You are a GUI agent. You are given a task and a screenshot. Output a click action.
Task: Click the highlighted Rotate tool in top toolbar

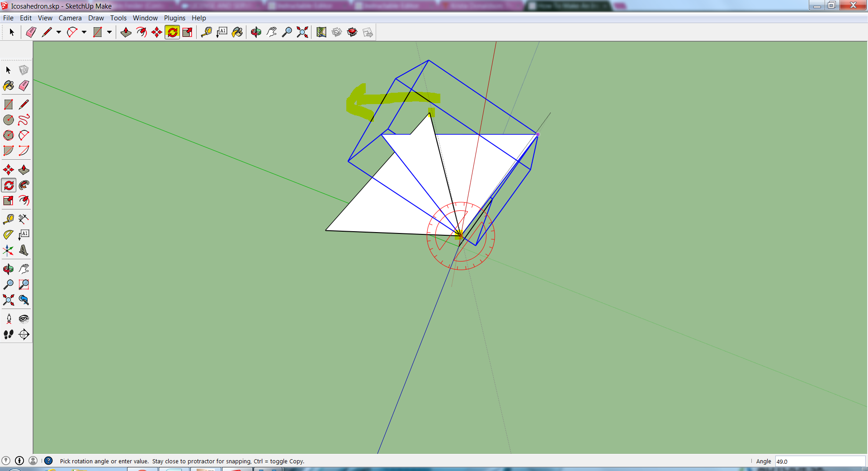(172, 32)
